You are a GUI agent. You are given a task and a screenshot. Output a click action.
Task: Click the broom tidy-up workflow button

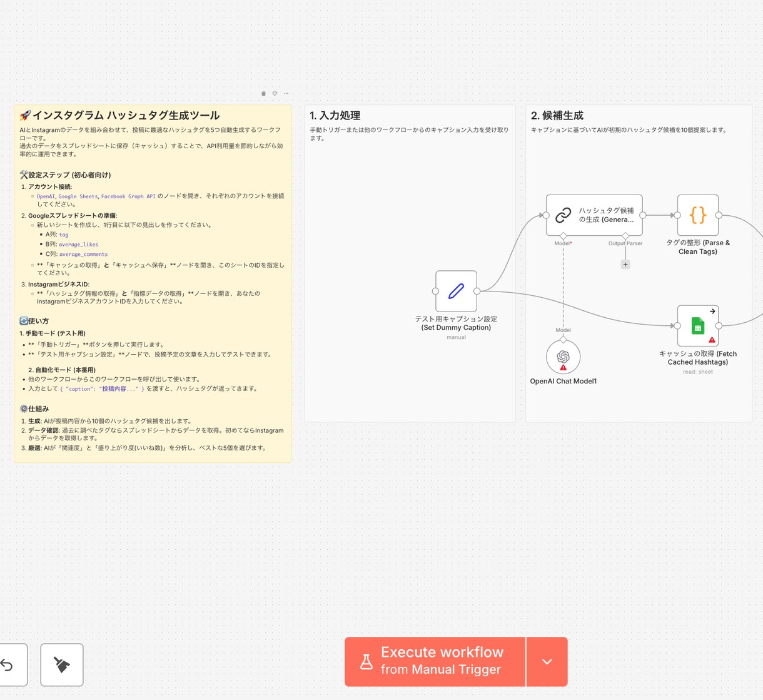pyautogui.click(x=62, y=664)
